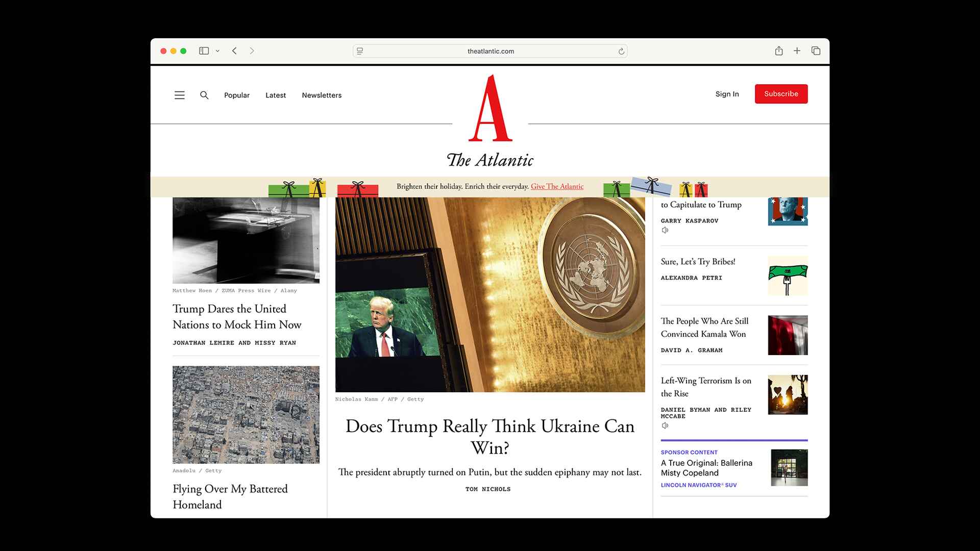This screenshot has height=551, width=980.
Task: Open the Latest nav item
Action: point(276,95)
